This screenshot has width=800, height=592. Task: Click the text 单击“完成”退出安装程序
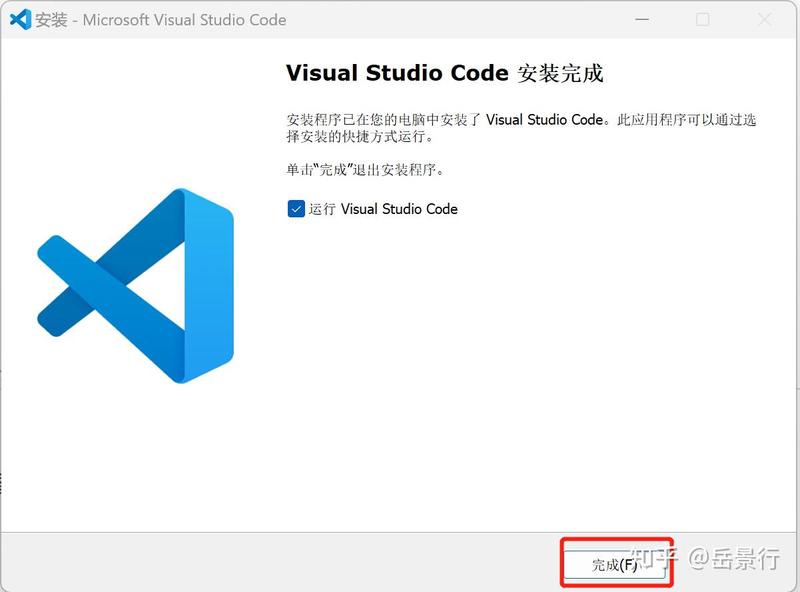point(365,169)
